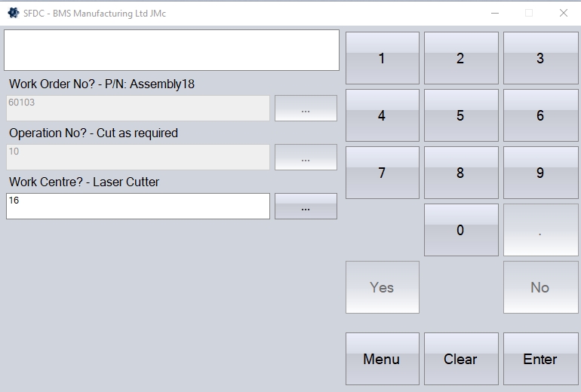Screen dimensions: 581x392
Task: Select the Operation No text field
Action: point(138,158)
